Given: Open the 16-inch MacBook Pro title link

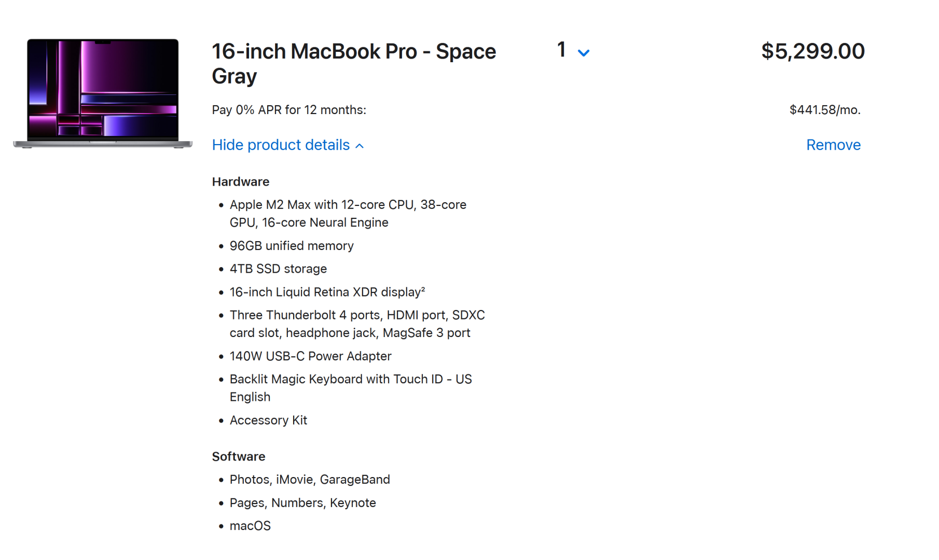Looking at the screenshot, I should [354, 63].
